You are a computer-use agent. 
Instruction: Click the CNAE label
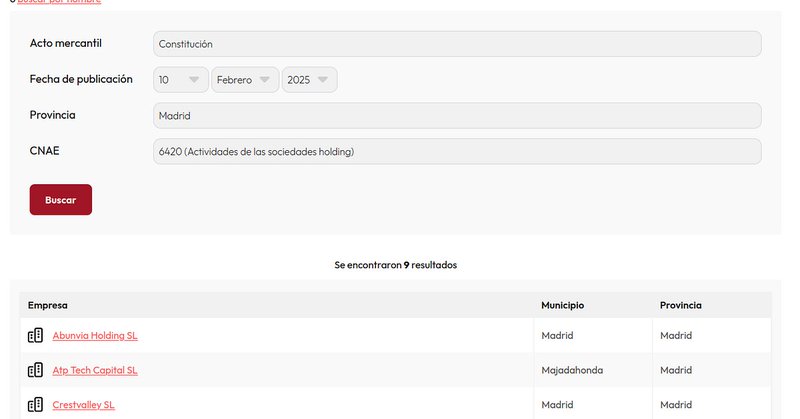click(44, 151)
